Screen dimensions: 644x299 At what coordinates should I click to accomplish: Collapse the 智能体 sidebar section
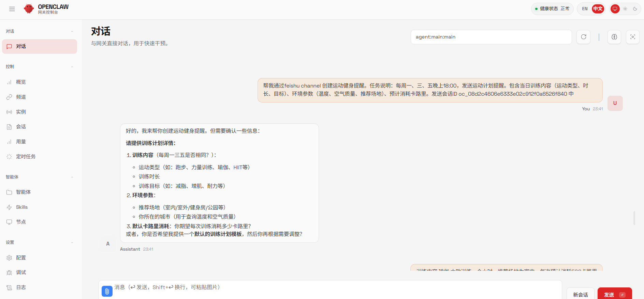click(x=72, y=177)
